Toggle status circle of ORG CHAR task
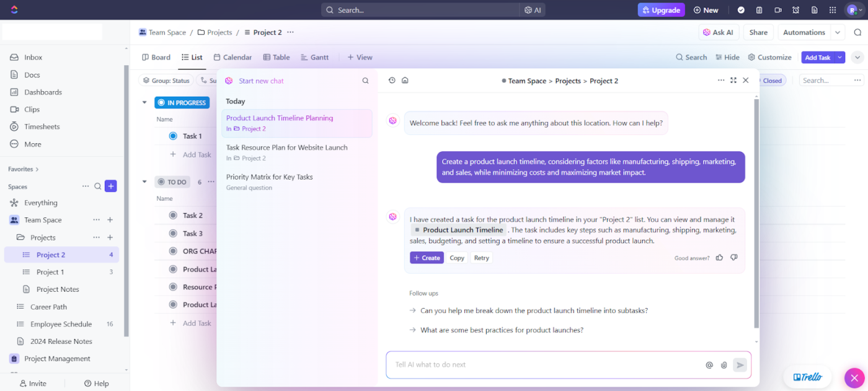The width and height of the screenshot is (868, 391). click(x=173, y=252)
